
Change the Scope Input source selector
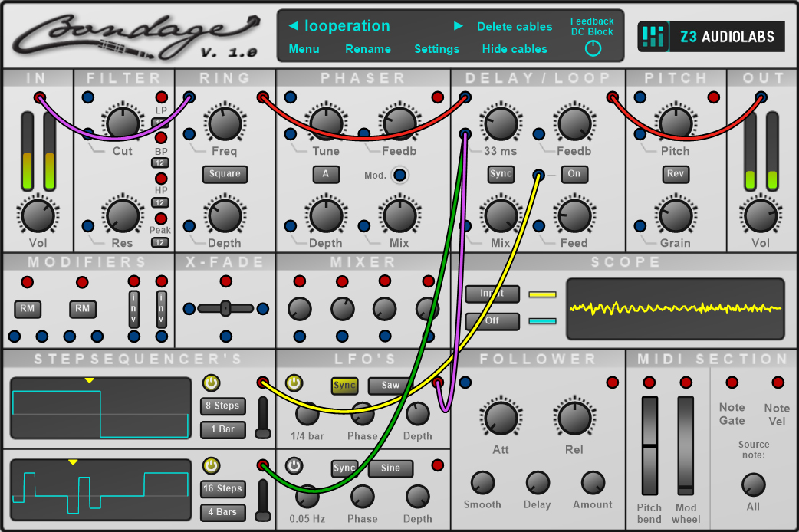click(492, 294)
